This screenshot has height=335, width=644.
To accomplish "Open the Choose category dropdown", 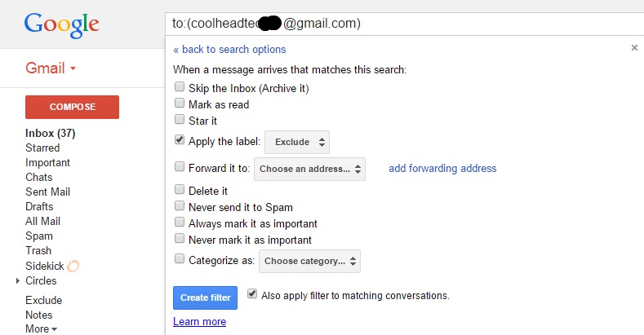I will (x=309, y=262).
